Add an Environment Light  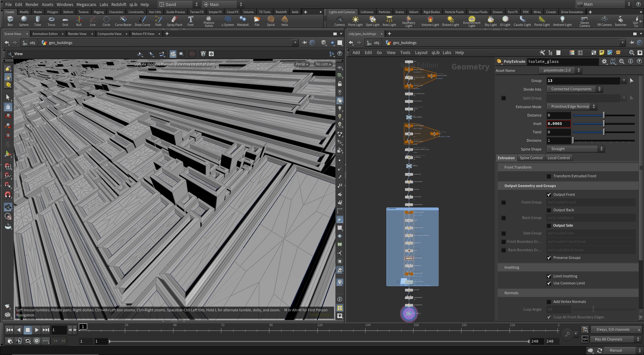coord(472,21)
